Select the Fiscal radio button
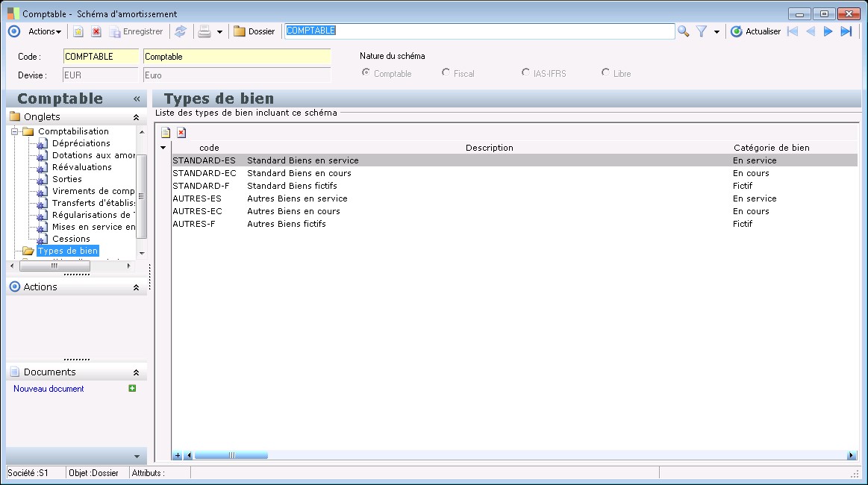Image resolution: width=868 pixels, height=485 pixels. (446, 72)
